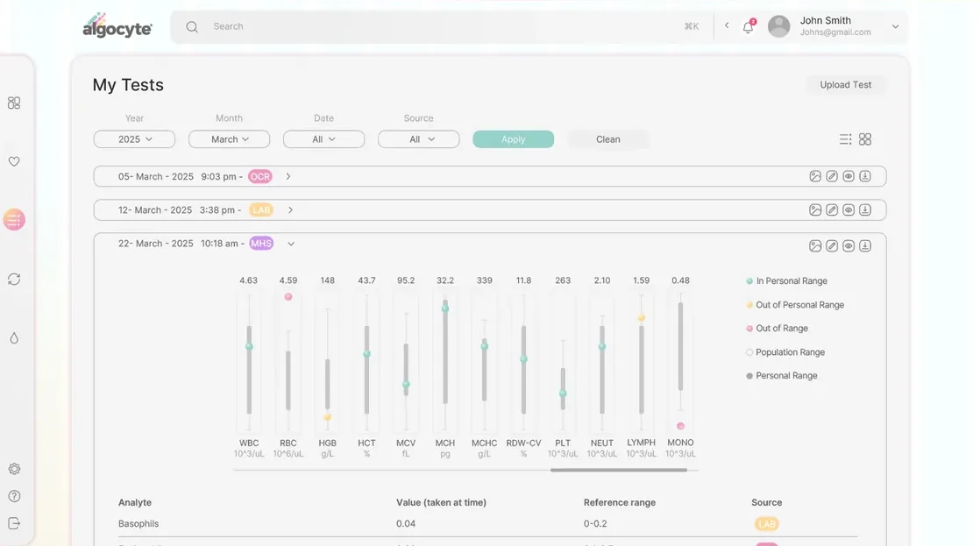Open the Month March dropdown

pyautogui.click(x=230, y=139)
